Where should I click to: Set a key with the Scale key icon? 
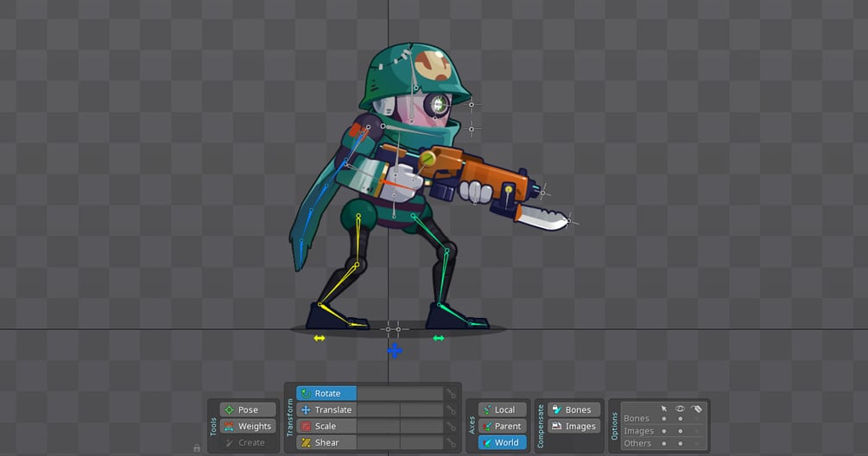(451, 427)
